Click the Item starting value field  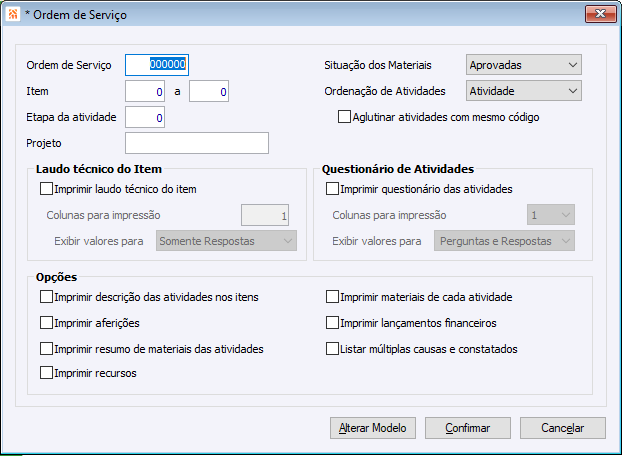[x=145, y=91]
